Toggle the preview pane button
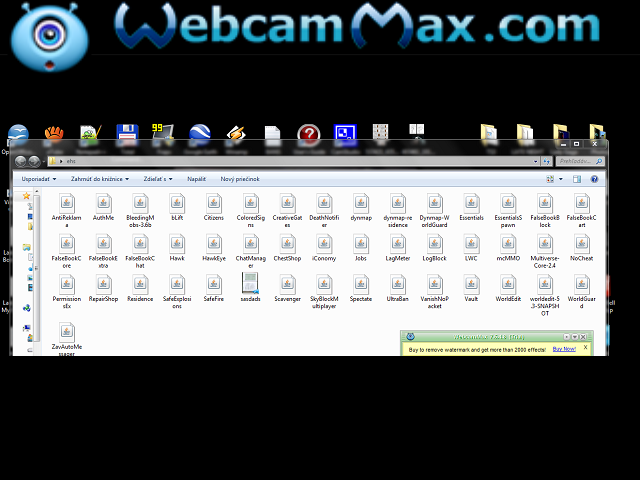The width and height of the screenshot is (640, 480). tap(577, 179)
